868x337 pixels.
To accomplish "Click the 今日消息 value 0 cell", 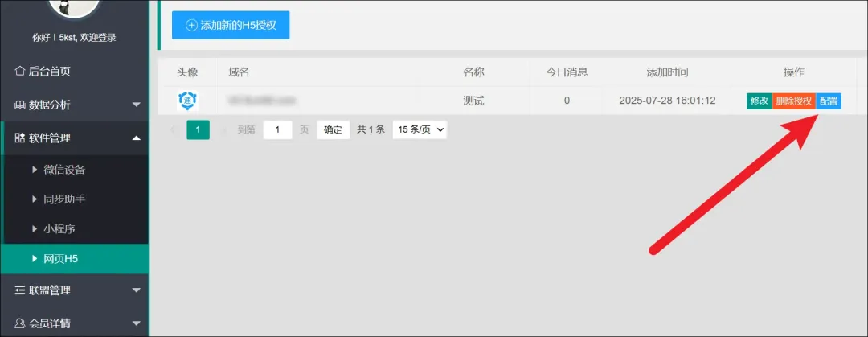I will 567,101.
